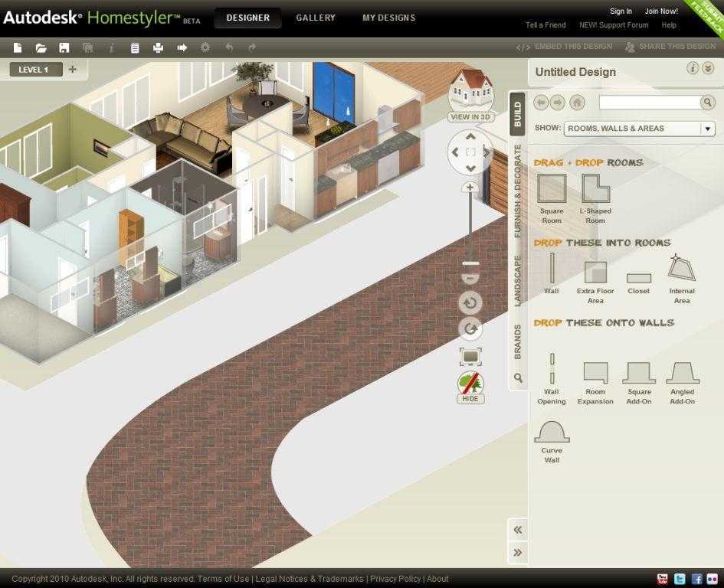Image resolution: width=724 pixels, height=588 pixels.
Task: Add a new level with the plus button
Action: 73,69
